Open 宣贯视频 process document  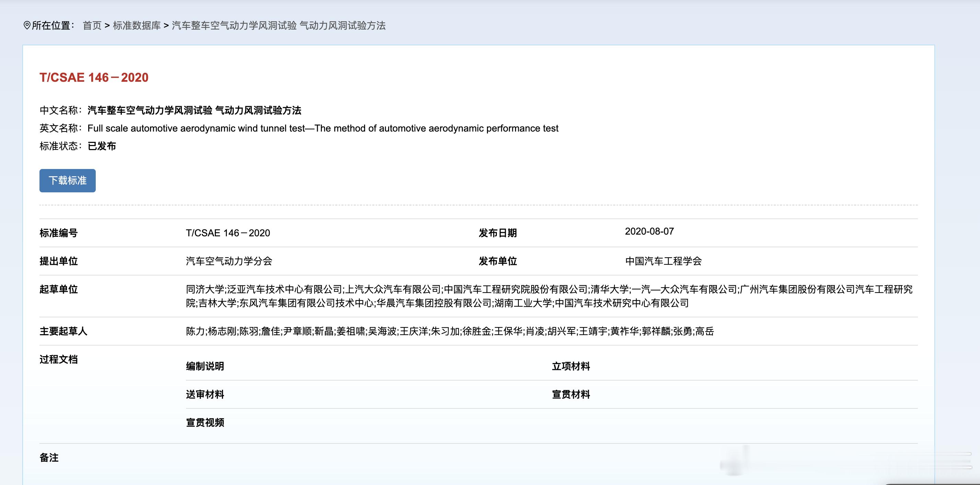click(x=205, y=422)
